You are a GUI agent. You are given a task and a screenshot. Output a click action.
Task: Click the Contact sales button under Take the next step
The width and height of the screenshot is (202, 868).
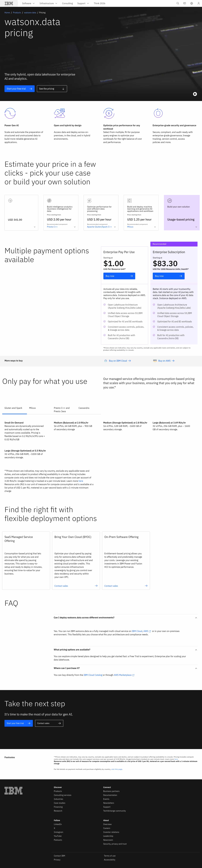pos(49,723)
